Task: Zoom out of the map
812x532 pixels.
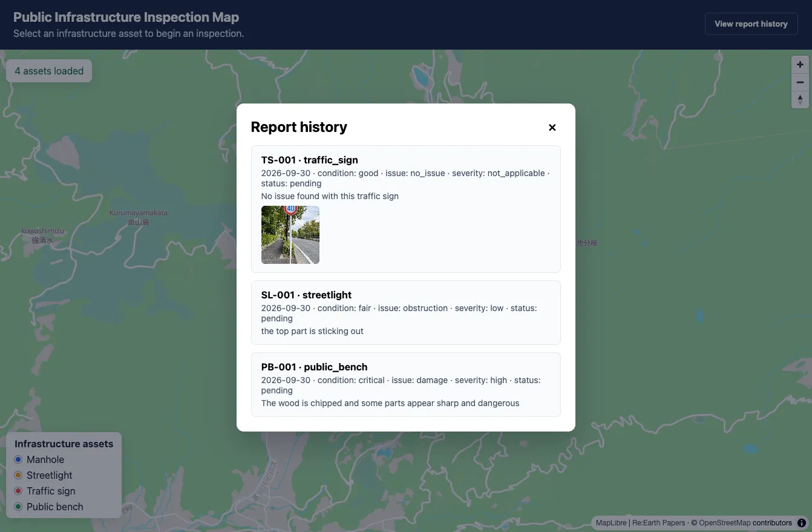Action: pyautogui.click(x=800, y=82)
